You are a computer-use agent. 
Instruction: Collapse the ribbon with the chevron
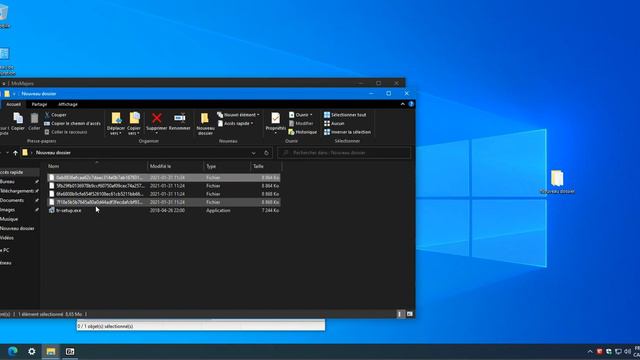click(x=402, y=104)
